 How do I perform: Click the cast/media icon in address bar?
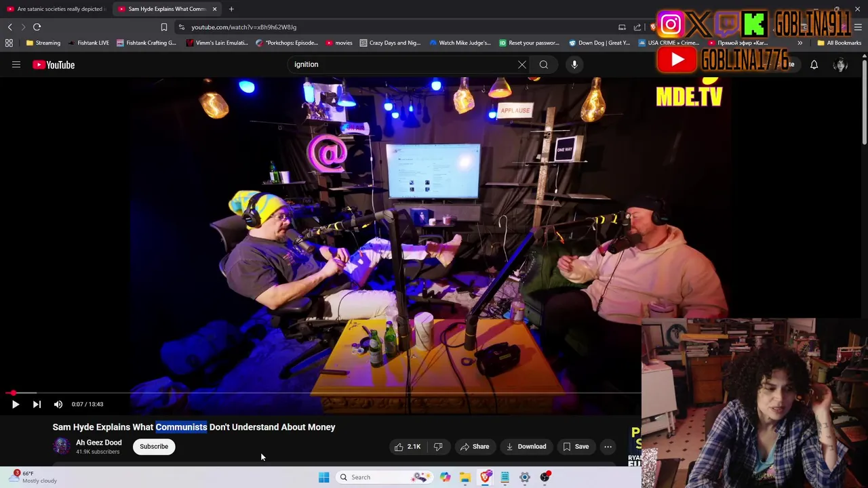click(622, 27)
